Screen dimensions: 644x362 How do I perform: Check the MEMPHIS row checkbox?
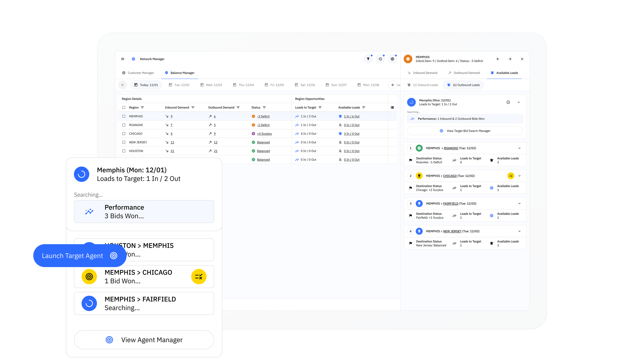click(x=124, y=116)
